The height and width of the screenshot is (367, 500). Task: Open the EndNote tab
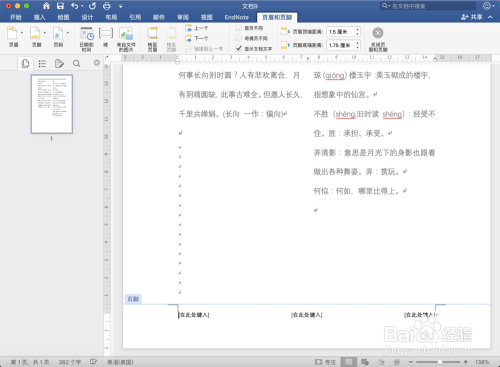[237, 17]
